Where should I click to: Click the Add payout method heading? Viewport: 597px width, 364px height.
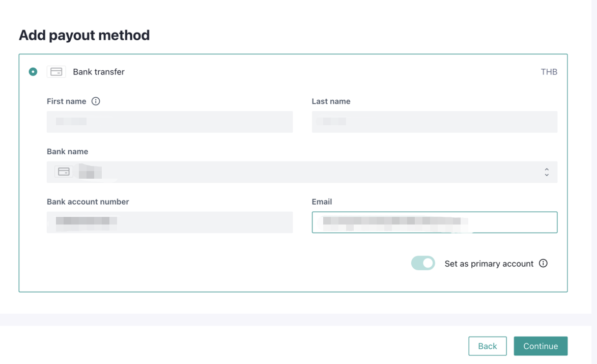click(x=84, y=35)
